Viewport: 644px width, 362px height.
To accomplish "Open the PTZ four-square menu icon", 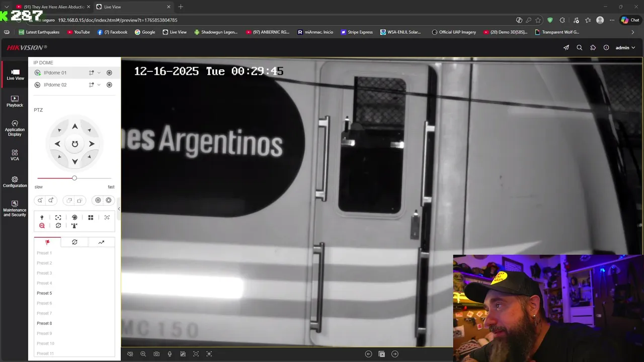I will point(91,218).
